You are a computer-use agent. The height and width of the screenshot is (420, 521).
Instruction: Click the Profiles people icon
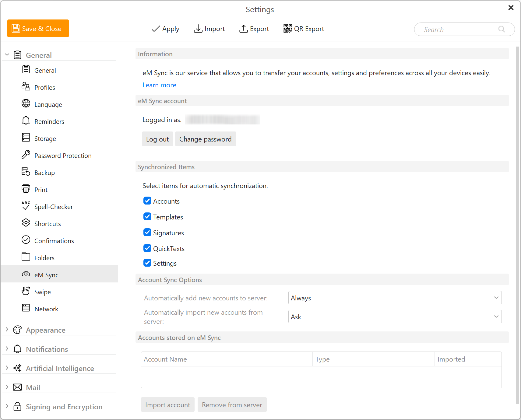[x=26, y=87]
